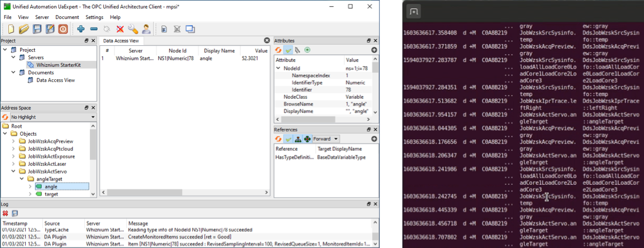The height and width of the screenshot is (248, 644).
Task: Open server settings with the wrench icon
Action: click(x=132, y=29)
